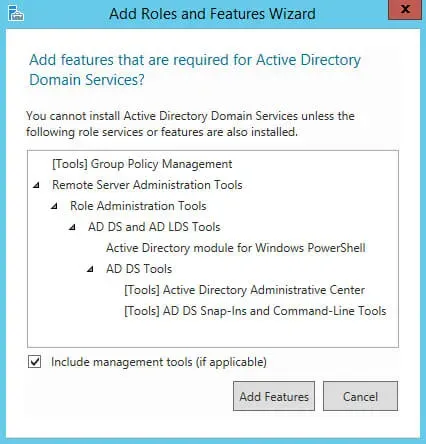
Task: Collapse the AD DS Tools node
Action: click(90, 269)
